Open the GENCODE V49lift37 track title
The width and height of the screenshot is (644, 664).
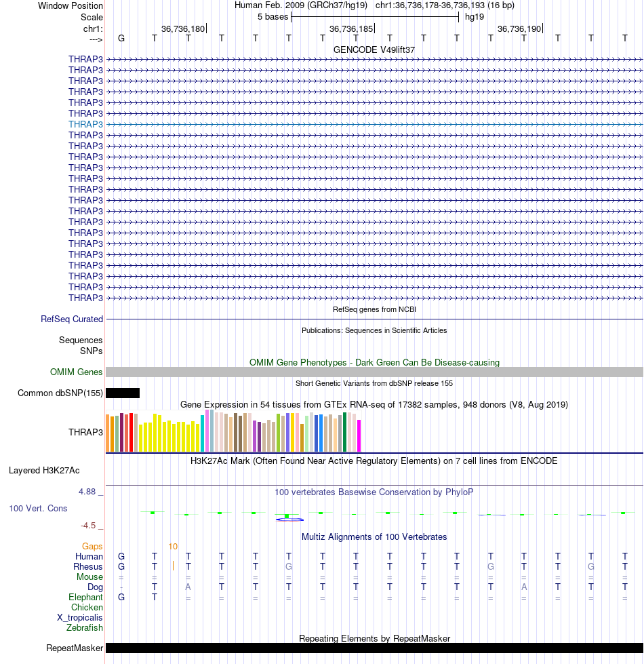[374, 50]
